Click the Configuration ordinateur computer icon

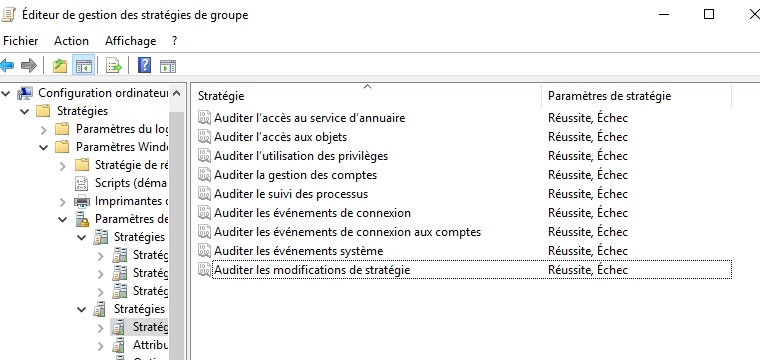coord(25,93)
